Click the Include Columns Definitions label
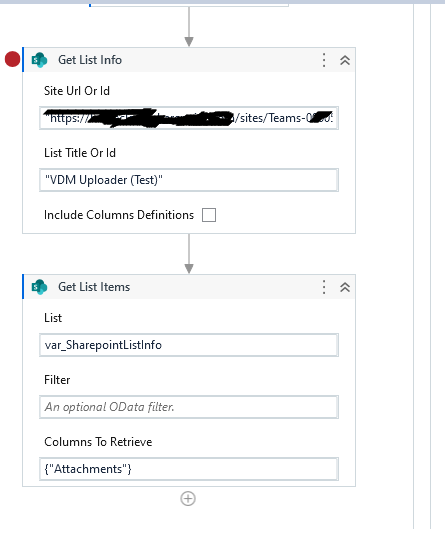Viewport: 445px width, 557px height. (x=119, y=215)
